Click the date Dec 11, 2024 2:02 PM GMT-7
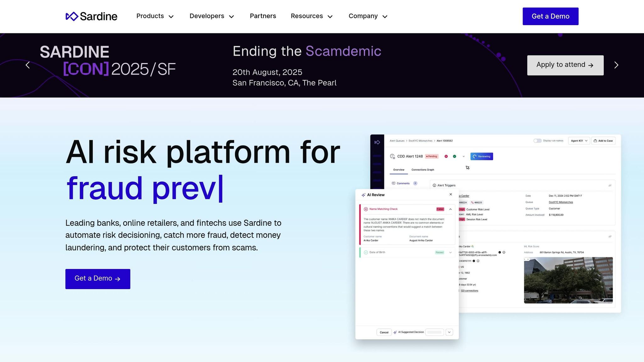The width and height of the screenshot is (644, 362). pyautogui.click(x=565, y=196)
